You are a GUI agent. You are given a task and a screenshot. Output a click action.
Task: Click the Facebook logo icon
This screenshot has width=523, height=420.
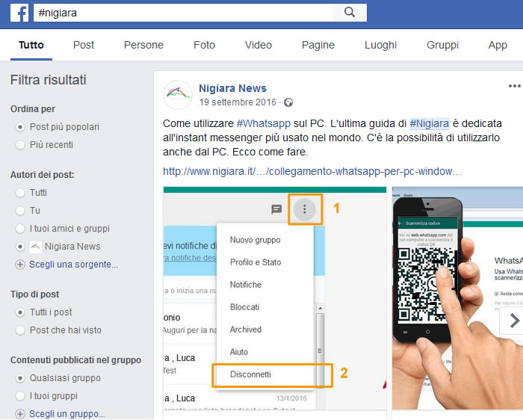(19, 13)
